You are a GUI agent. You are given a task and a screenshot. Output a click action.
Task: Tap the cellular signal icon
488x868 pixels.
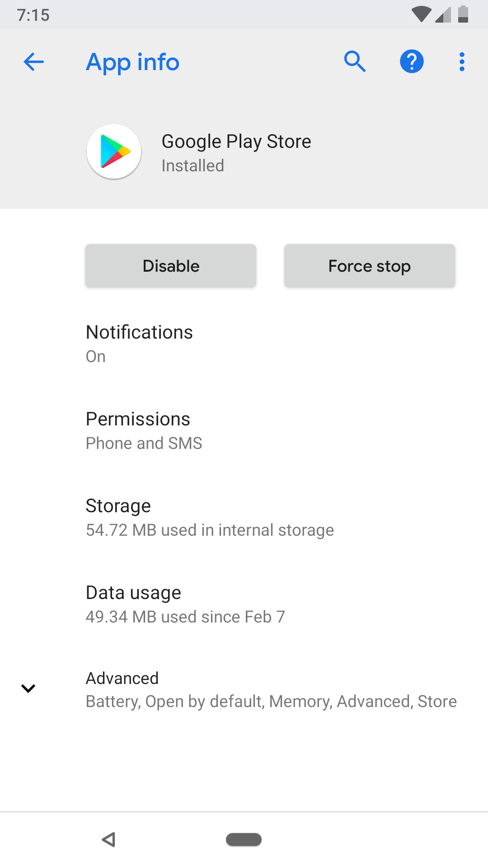tap(442, 15)
